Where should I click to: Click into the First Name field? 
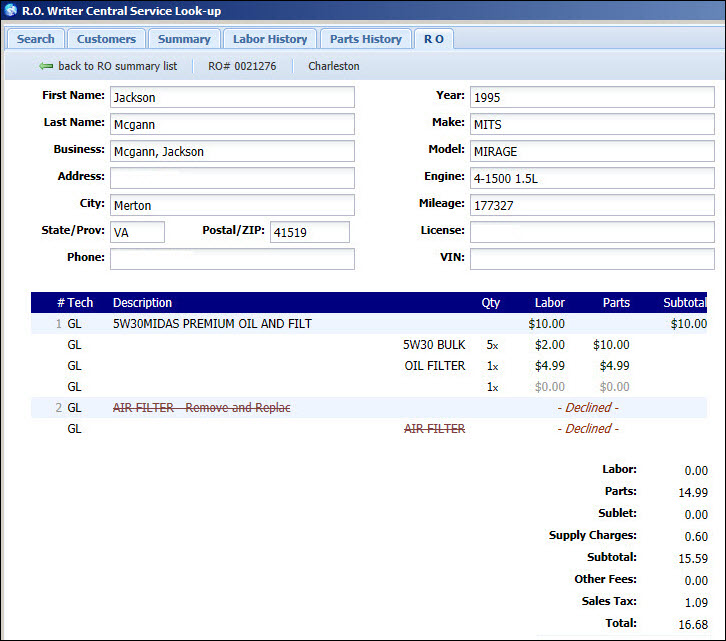pyautogui.click(x=232, y=97)
